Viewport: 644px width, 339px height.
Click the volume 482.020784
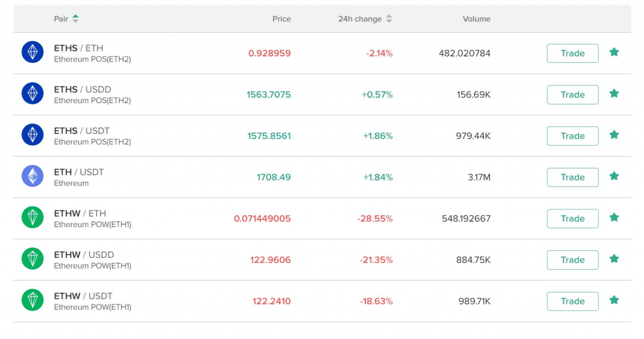click(465, 53)
